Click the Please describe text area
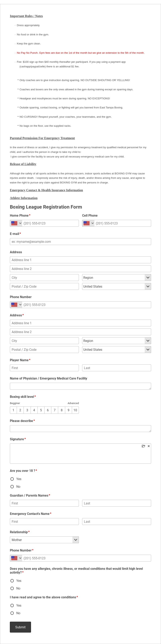 click(80, 429)
